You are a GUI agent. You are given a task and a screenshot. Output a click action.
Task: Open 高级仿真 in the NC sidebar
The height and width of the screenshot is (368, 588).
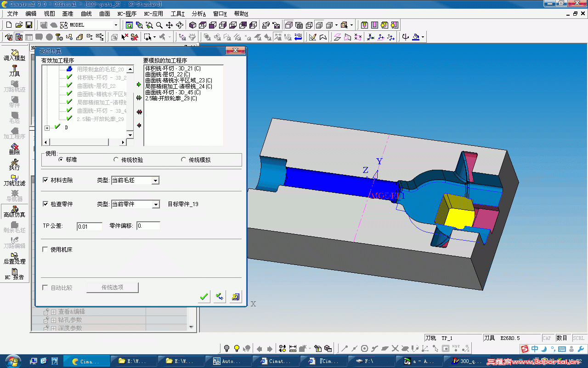pos(14,212)
